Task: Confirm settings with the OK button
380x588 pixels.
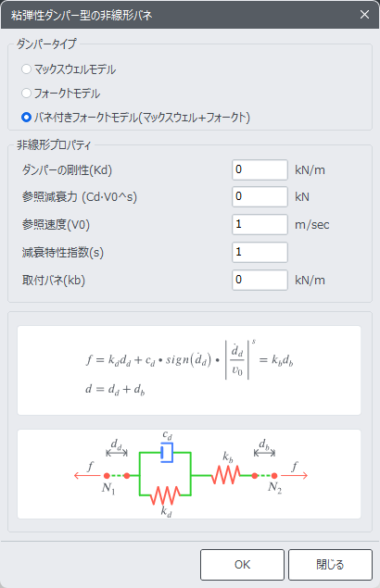Action: coord(242,565)
